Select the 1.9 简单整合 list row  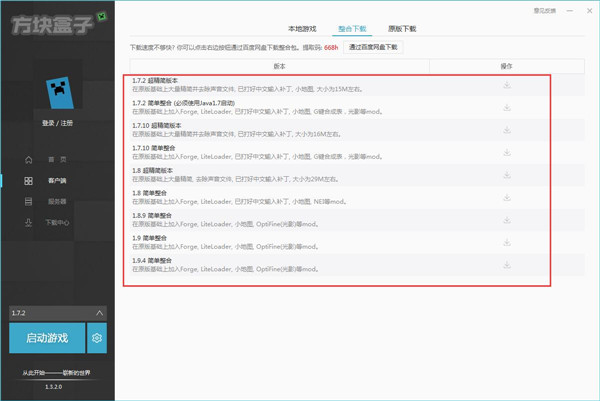coord(300,242)
